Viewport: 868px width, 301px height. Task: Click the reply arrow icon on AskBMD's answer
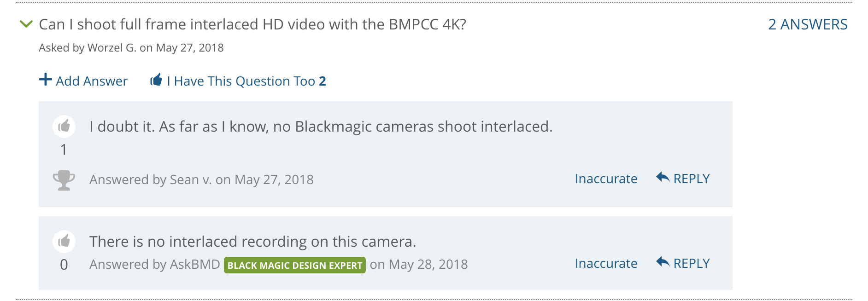(x=663, y=262)
